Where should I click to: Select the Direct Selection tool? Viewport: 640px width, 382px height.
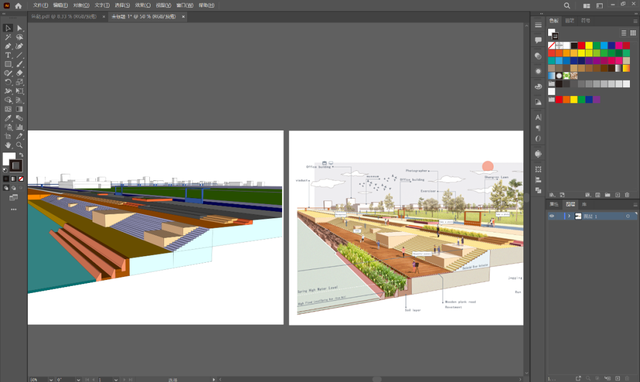click(19, 28)
